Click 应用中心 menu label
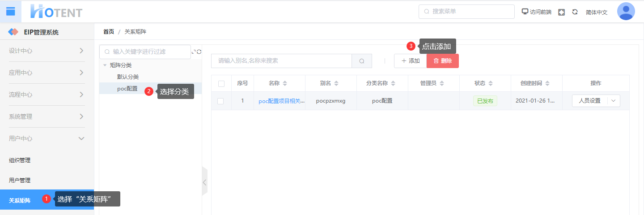The height and width of the screenshot is (215, 644). (x=21, y=73)
